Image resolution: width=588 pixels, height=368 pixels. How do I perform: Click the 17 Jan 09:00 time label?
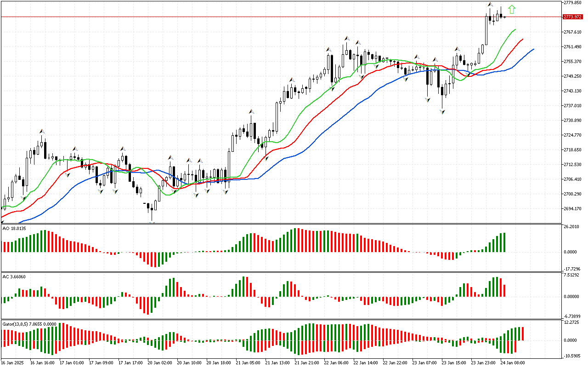(x=101, y=363)
